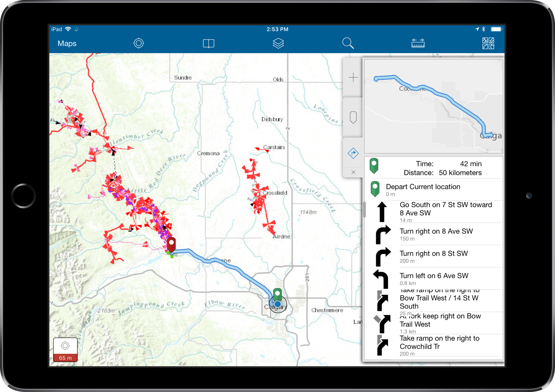
Task: Select Turn right on 8 St SW step
Action: coord(434,257)
